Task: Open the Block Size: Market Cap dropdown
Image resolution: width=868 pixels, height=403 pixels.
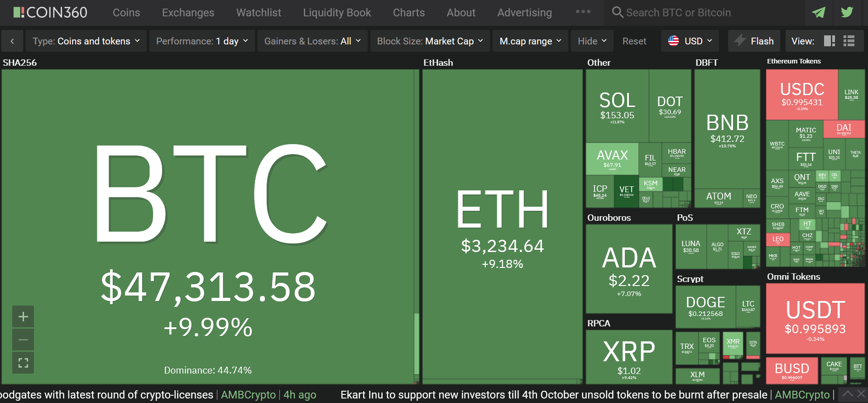Action: coord(430,41)
